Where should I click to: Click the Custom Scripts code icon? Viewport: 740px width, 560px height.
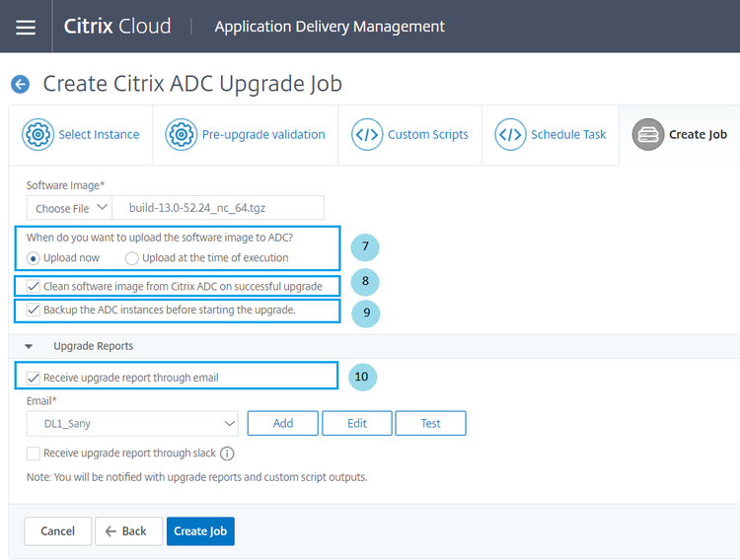(367, 134)
